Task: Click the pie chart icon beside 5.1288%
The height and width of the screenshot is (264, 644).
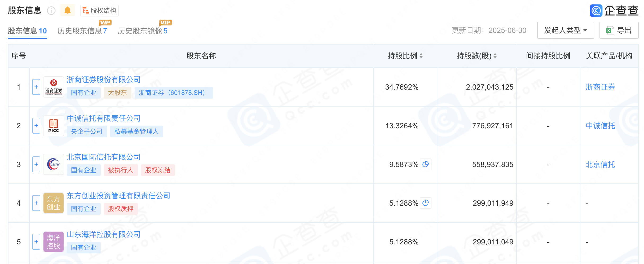Action: 426,203
